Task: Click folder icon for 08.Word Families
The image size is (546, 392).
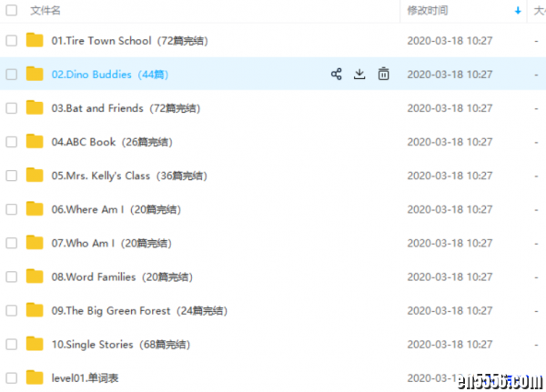Action: coord(35,276)
